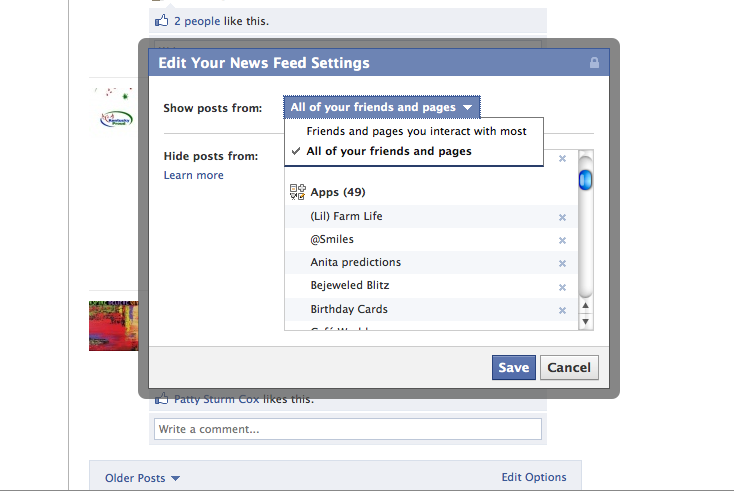Screen dimensions: 734x491
Task: Click the Save button
Action: [514, 367]
